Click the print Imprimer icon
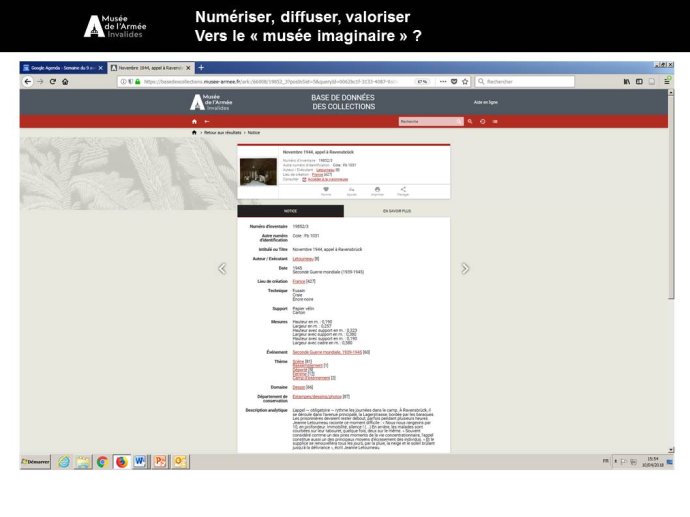Viewport: 690px width, 517px height. point(377,191)
